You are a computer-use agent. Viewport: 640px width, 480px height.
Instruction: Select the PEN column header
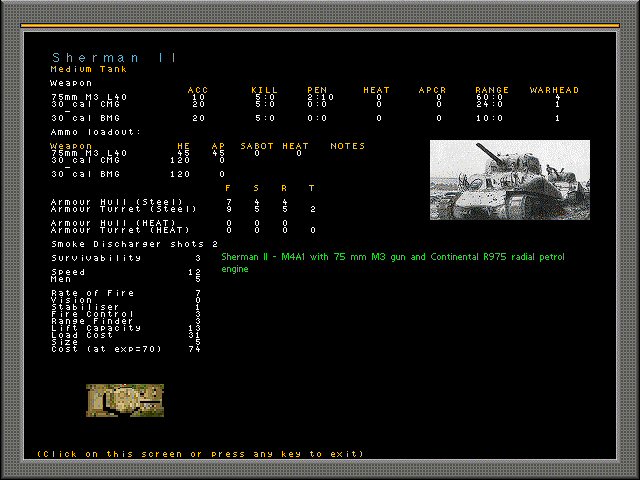point(317,90)
